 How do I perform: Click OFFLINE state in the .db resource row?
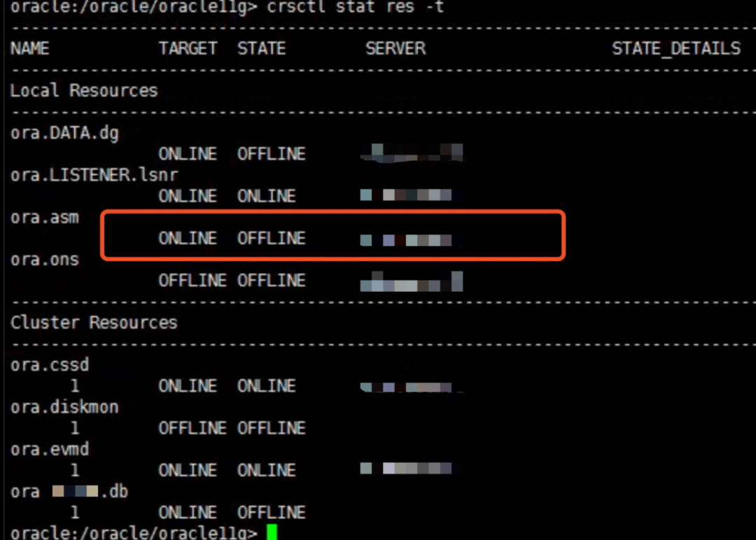click(x=272, y=513)
